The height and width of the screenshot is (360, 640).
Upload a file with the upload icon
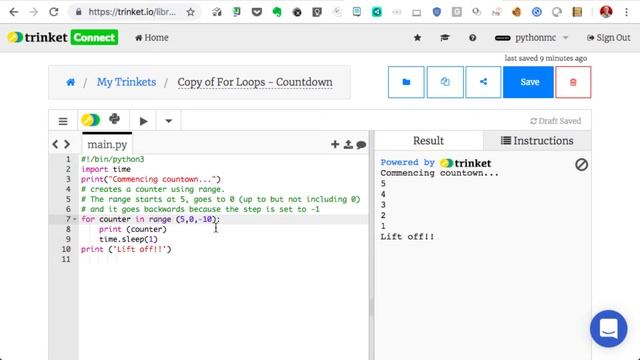[348, 144]
